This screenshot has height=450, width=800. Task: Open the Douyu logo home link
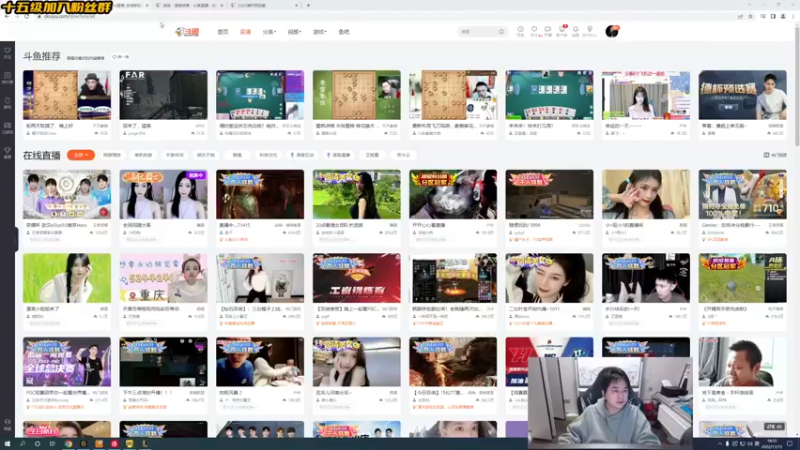(x=187, y=32)
